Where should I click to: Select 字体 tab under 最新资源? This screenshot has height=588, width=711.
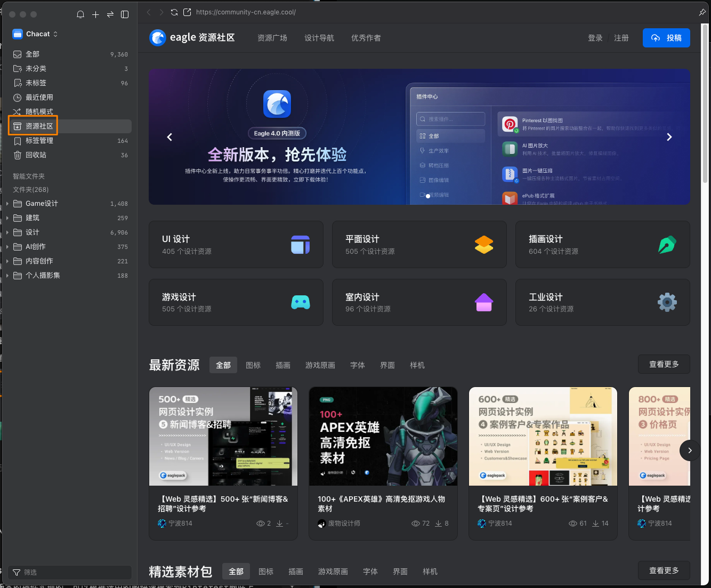click(x=358, y=365)
